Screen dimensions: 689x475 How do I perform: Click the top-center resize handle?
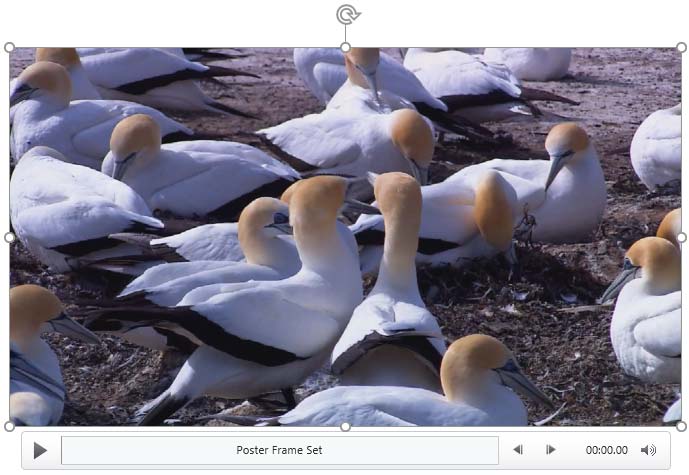pos(346,47)
